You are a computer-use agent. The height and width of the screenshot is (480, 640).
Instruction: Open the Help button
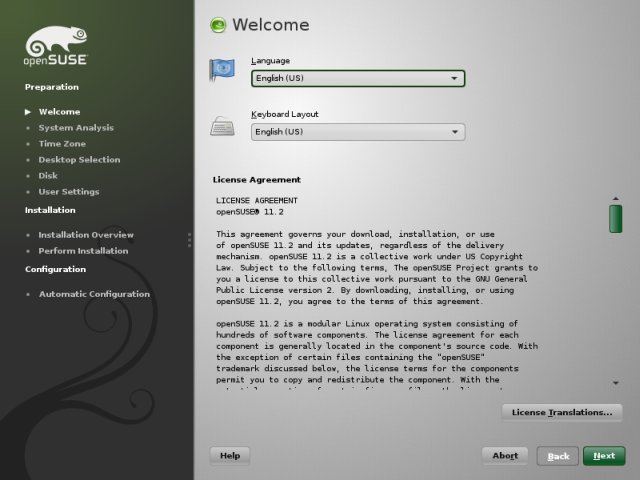(230, 456)
